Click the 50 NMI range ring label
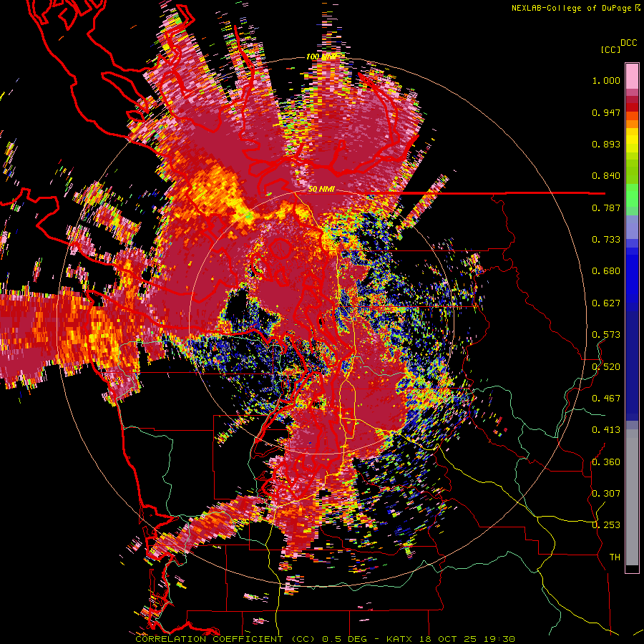The width and height of the screenshot is (644, 644). click(321, 190)
